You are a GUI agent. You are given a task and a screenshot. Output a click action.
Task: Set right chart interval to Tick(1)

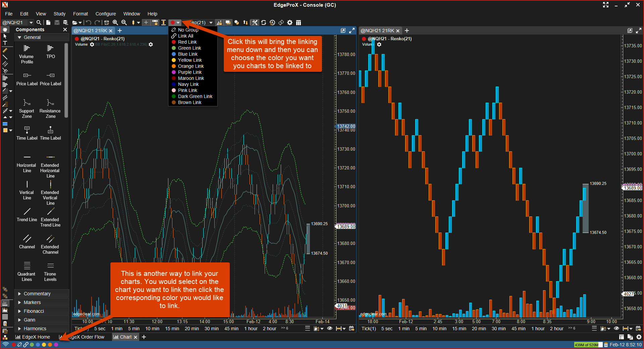(369, 329)
